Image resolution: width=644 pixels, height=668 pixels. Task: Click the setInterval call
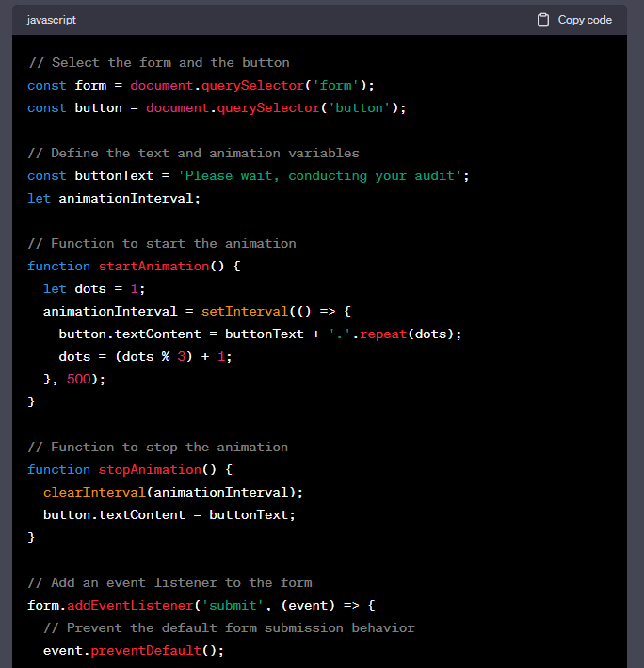click(x=245, y=312)
